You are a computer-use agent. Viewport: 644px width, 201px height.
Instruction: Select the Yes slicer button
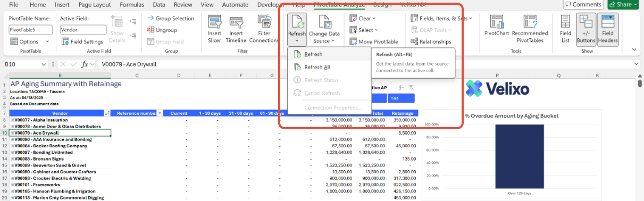point(402,98)
